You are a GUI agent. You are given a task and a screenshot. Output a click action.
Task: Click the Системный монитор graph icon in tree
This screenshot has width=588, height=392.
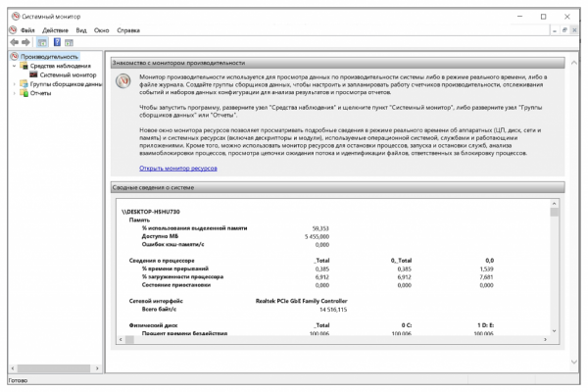33,74
